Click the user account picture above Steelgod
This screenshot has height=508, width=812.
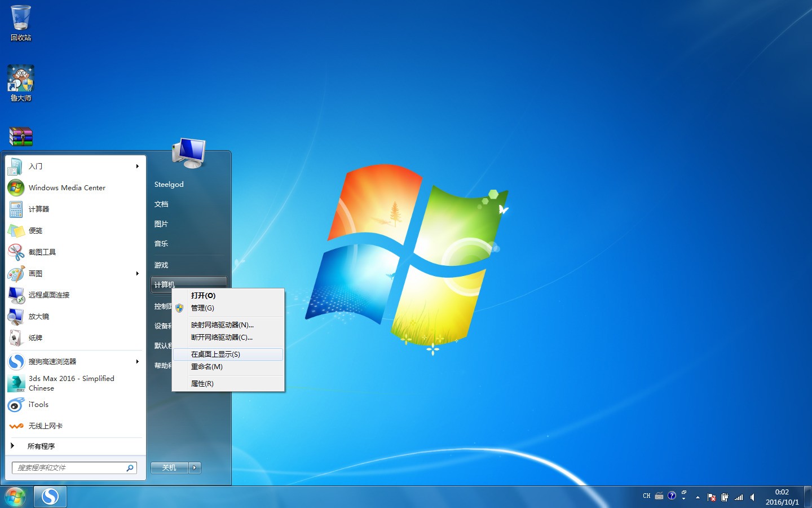(189, 153)
